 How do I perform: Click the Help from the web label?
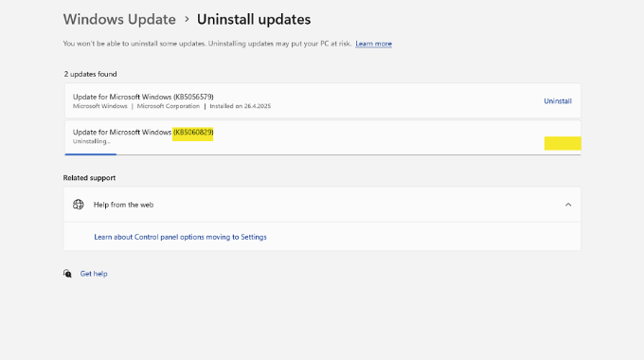tap(123, 205)
